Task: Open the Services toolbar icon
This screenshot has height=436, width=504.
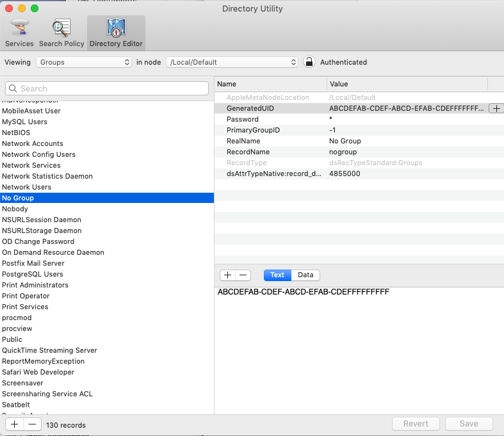Action: [19, 33]
